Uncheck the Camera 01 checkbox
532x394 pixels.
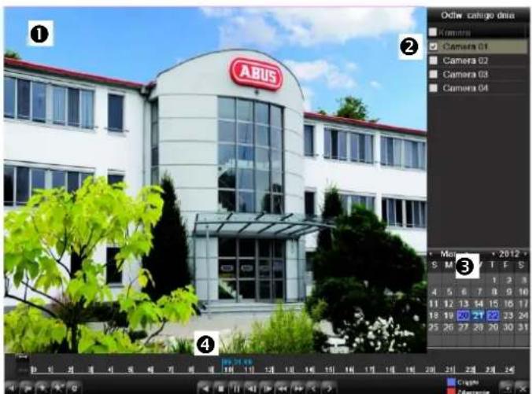pos(434,46)
